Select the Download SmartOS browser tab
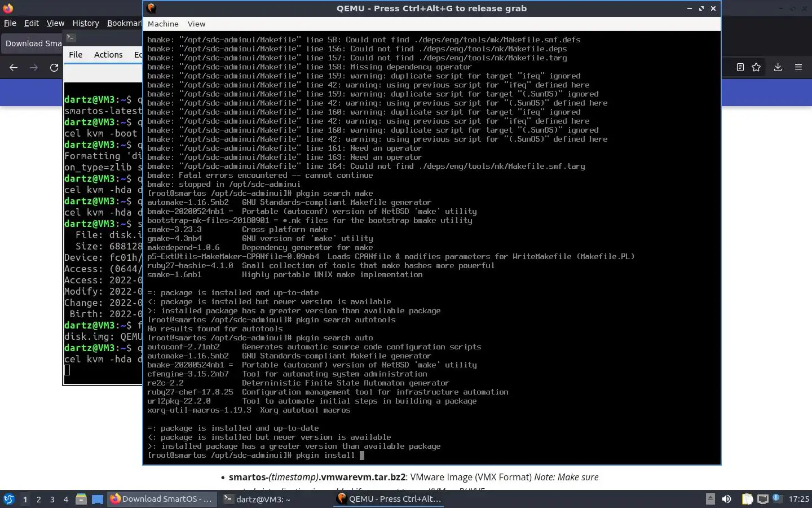This screenshot has width=812, height=508. [32, 43]
